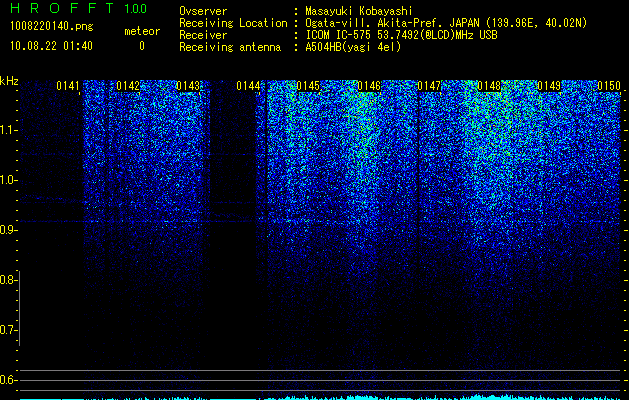Click the Receiver label
The width and height of the screenshot is (629, 400).
click(x=203, y=35)
